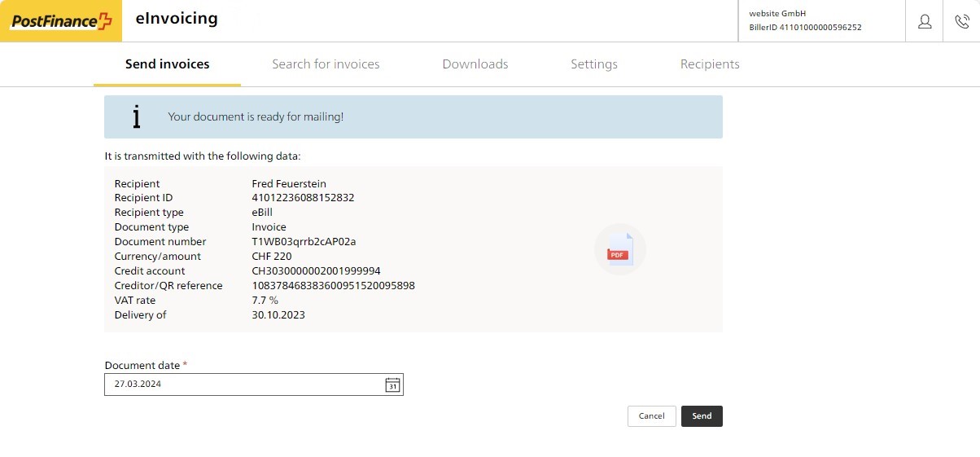Click BillerID 41101000000596252 text
Image resolution: width=980 pixels, height=457 pixels.
coord(806,27)
